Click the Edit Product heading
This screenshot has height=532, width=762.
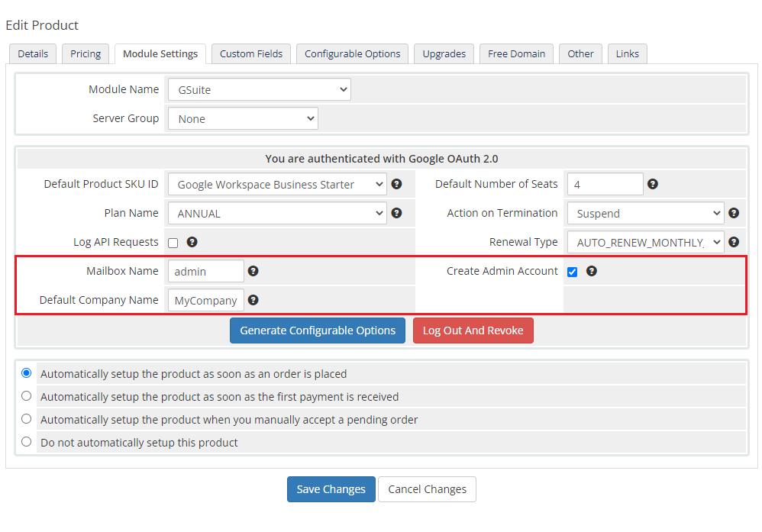click(x=42, y=25)
